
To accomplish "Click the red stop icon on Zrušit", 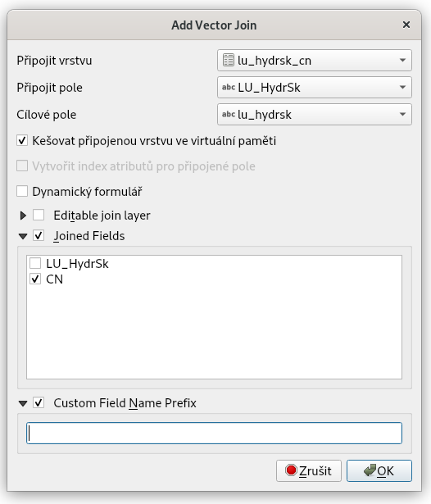I will 291,470.
